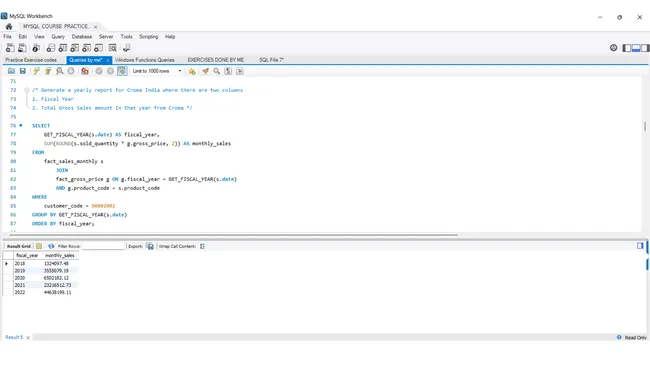Toggle Wrap Cell Content icon

pyautogui.click(x=202, y=246)
